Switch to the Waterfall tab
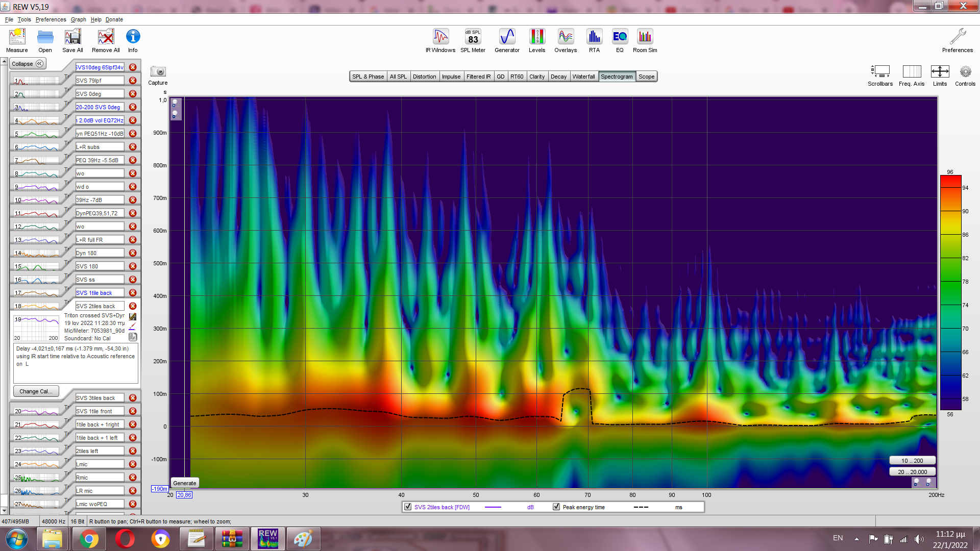The image size is (980, 551). click(583, 77)
